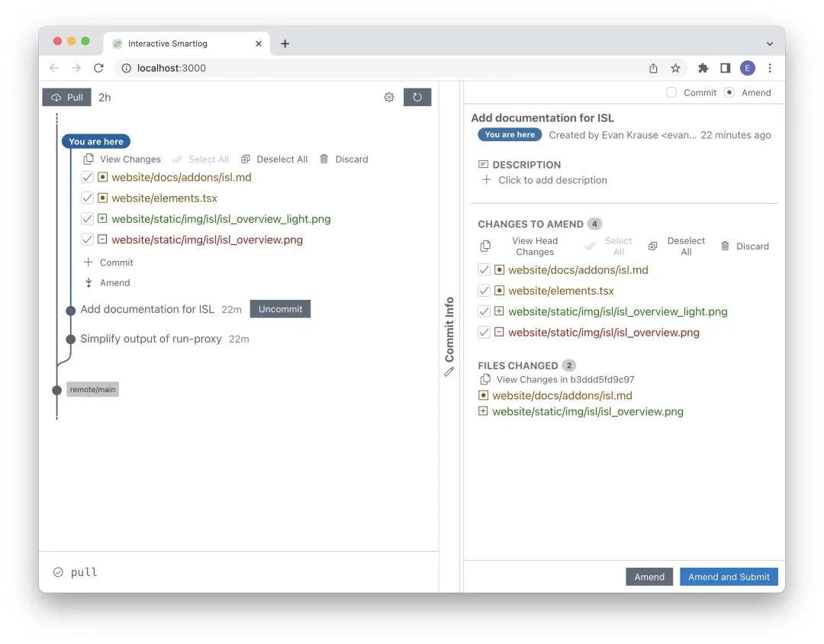The width and height of the screenshot is (824, 644).
Task: Uncheck isl_overview.png in the left file list
Action: point(87,240)
